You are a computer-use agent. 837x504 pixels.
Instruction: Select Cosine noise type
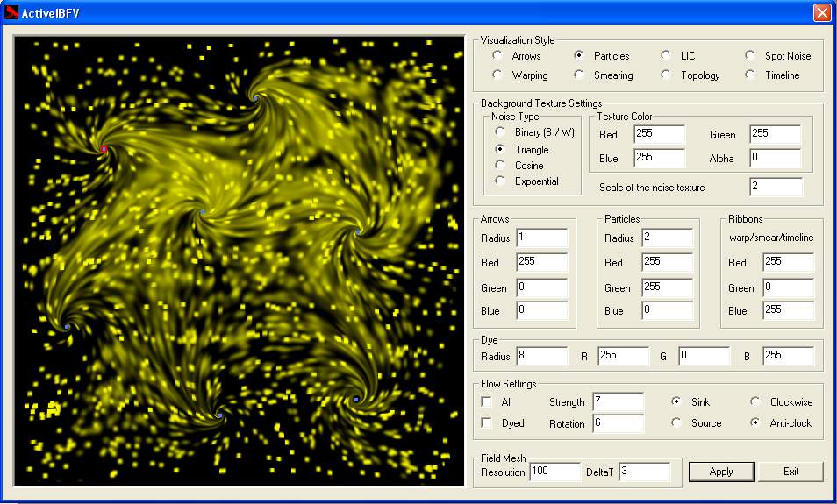(500, 165)
